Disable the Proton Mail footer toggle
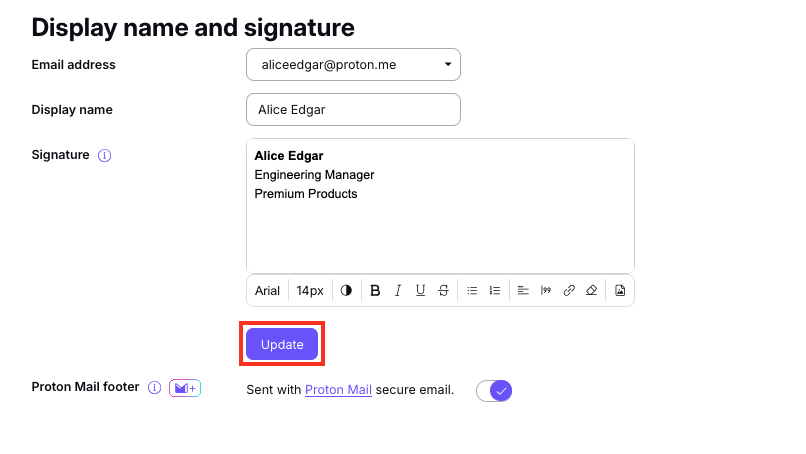Image resolution: width=806 pixels, height=454 pixels. pos(494,390)
